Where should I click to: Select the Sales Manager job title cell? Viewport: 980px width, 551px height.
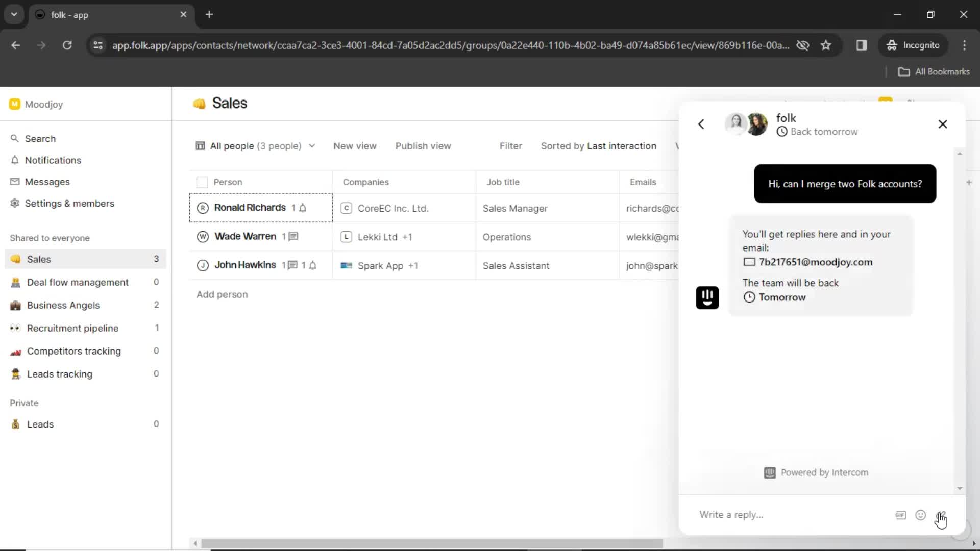[547, 208]
